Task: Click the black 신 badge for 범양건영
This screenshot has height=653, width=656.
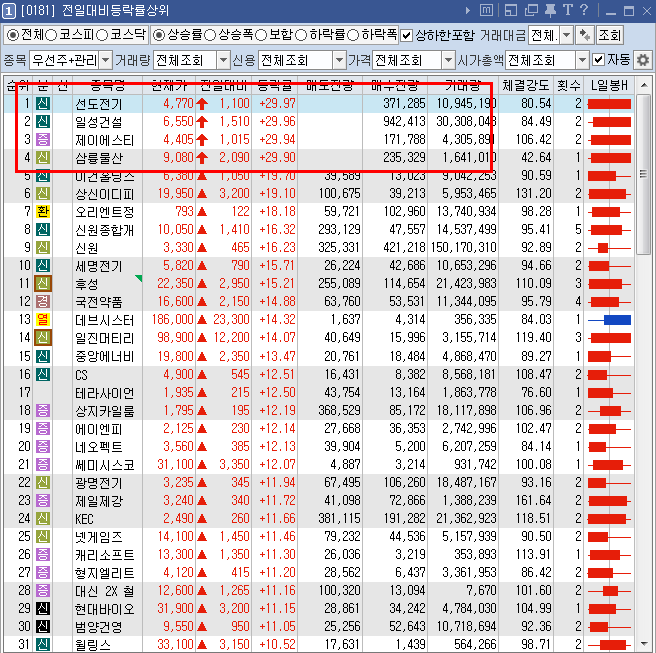Action: [x=43, y=626]
